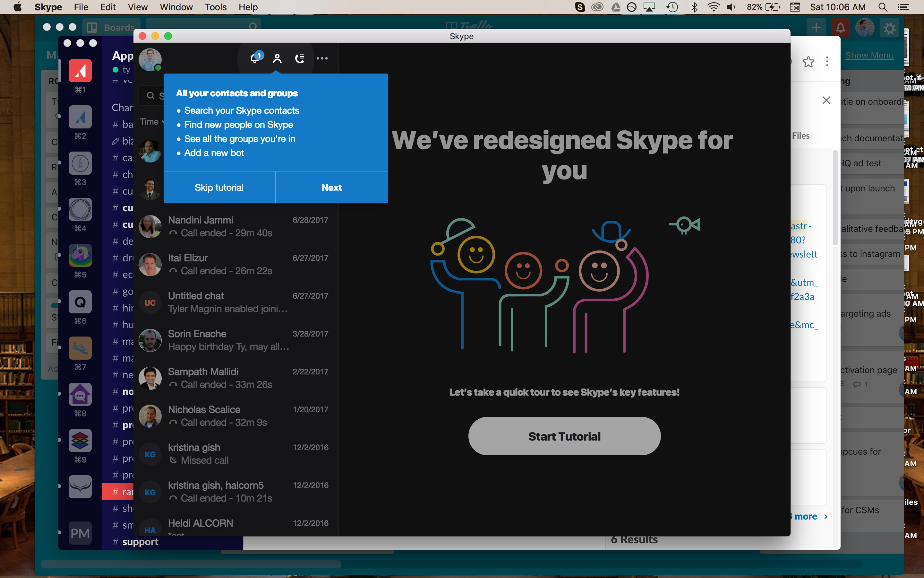Switch to Slack workspace ⌘3
The height and width of the screenshot is (578, 924).
coord(80,163)
